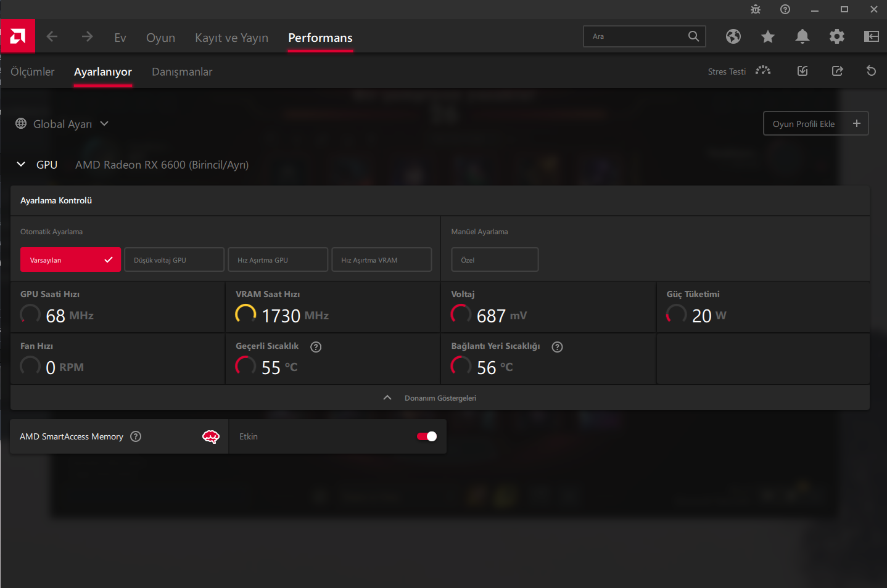Click the Güç Tüketimi gauge dial
Image resolution: width=887 pixels, height=588 pixels.
[676, 314]
